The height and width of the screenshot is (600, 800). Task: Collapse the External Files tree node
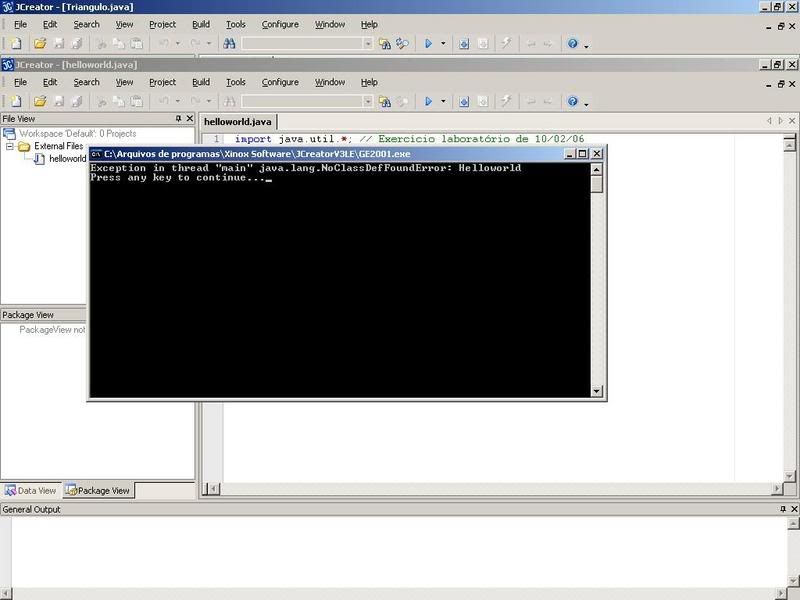click(10, 146)
